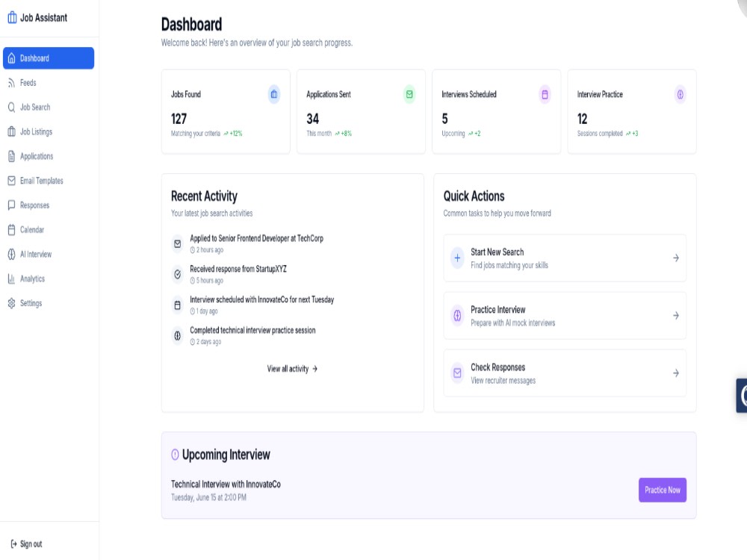
Task: Click the +8% trend indicator
Action: (343, 134)
